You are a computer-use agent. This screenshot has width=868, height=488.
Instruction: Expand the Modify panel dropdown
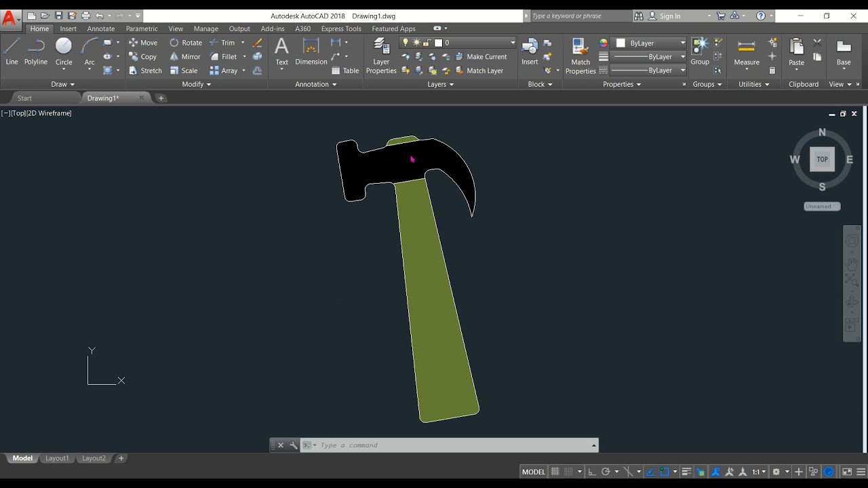pyautogui.click(x=197, y=84)
